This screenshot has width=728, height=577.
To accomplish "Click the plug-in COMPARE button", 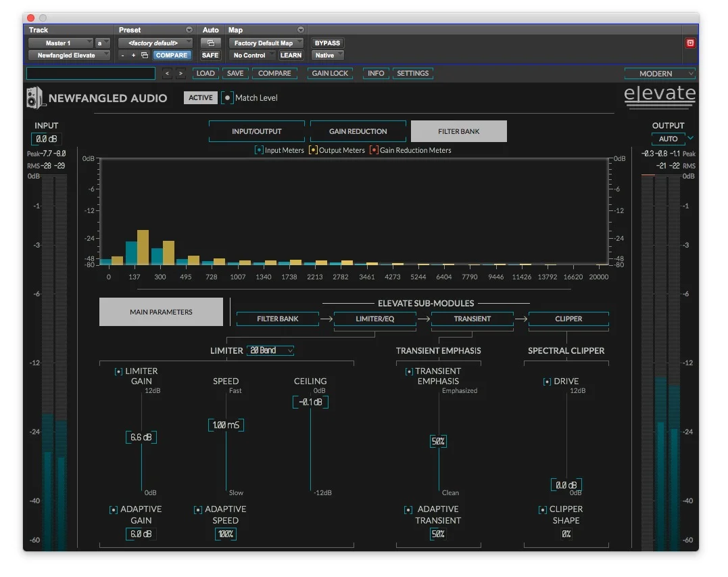I will [274, 74].
